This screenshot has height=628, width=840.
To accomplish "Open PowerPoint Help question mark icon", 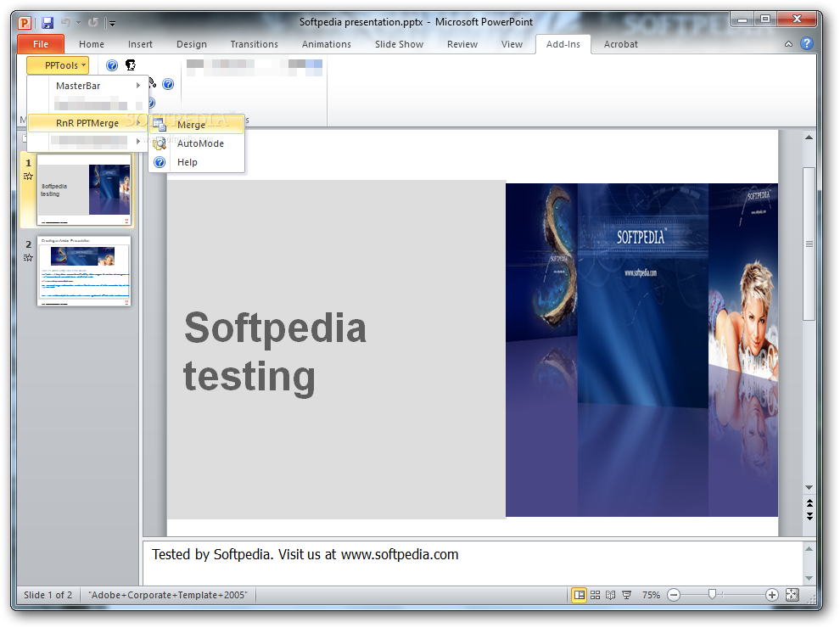I will pos(807,43).
